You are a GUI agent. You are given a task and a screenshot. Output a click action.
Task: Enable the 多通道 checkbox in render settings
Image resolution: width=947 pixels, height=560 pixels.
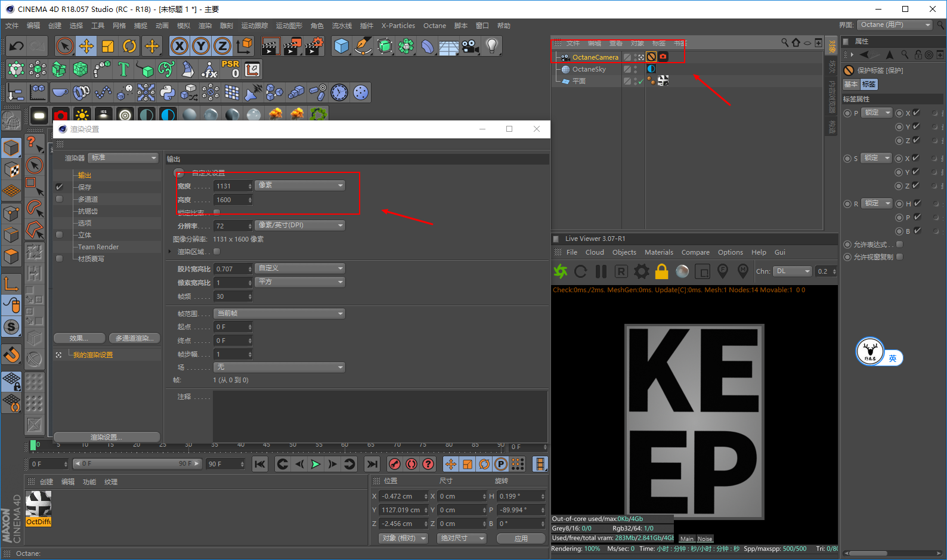click(x=59, y=199)
